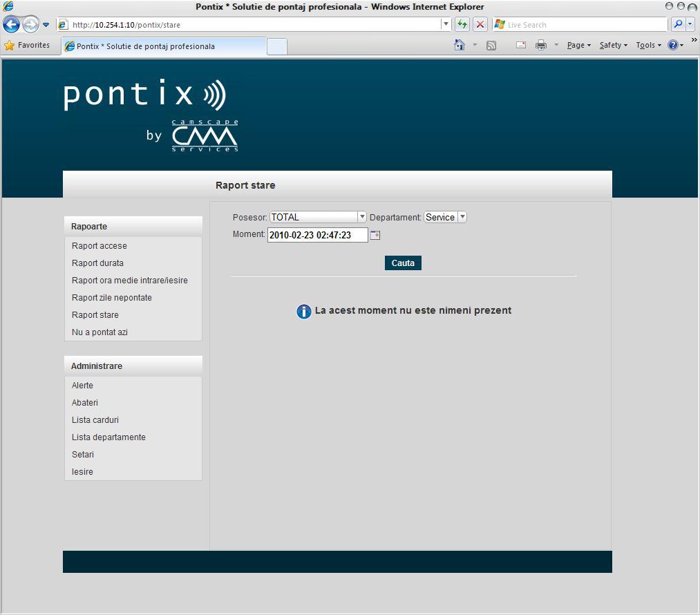Open Raport durata

click(x=97, y=263)
